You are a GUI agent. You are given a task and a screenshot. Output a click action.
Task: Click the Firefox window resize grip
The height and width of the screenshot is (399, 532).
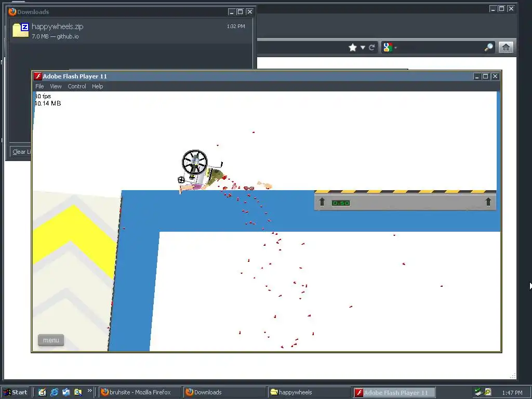click(513, 376)
